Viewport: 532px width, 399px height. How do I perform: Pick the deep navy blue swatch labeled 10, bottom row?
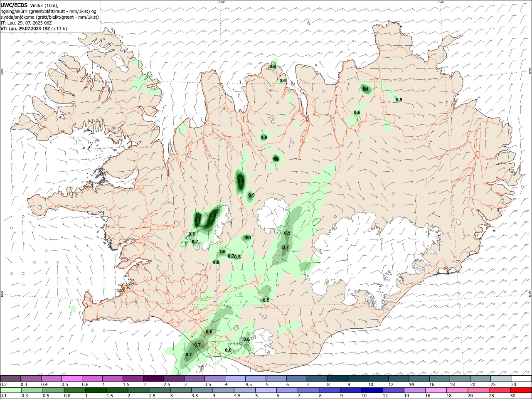(x=371, y=390)
